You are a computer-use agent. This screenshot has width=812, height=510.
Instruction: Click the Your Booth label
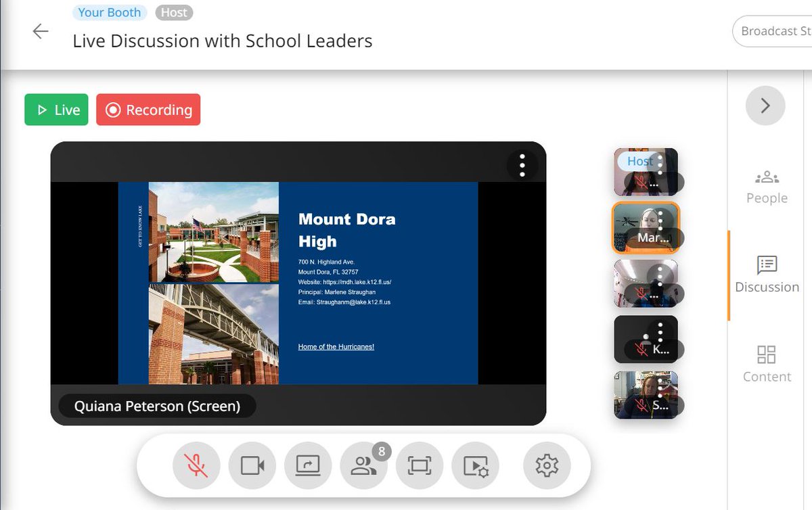[x=110, y=12]
